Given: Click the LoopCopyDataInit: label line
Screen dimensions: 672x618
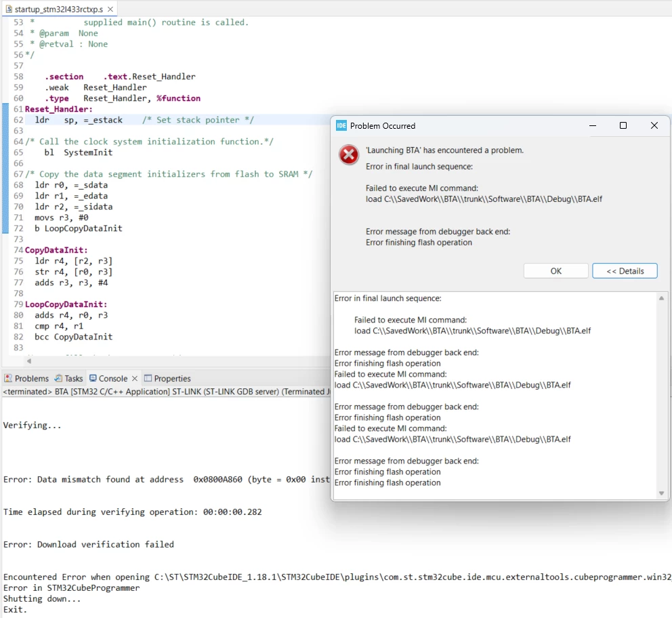Looking at the screenshot, I should point(66,304).
